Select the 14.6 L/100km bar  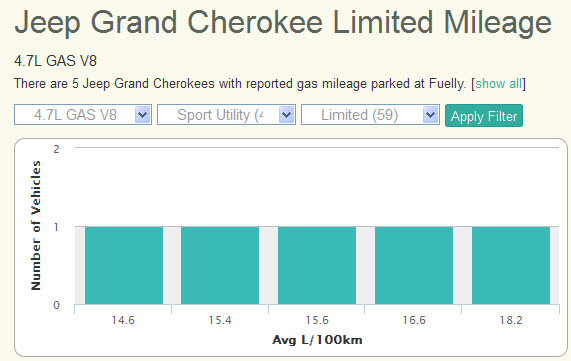pos(124,265)
